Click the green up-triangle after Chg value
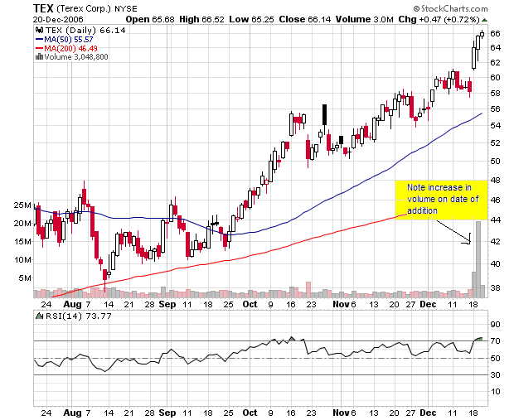The image size is (514, 420). [x=484, y=20]
